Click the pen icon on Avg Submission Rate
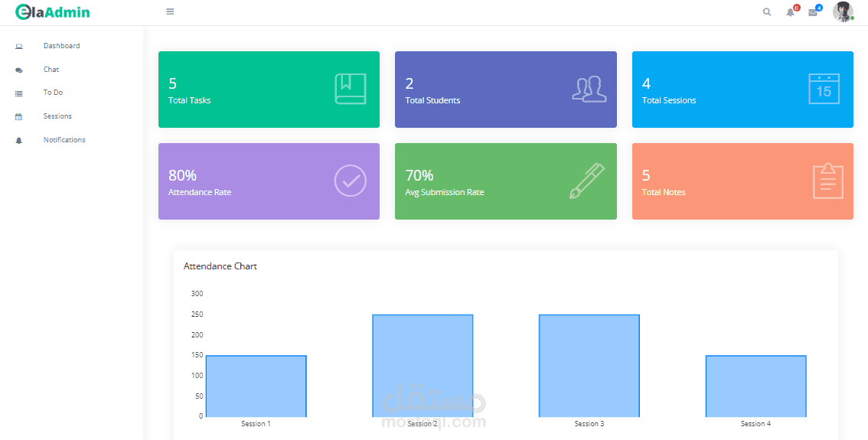 587,181
